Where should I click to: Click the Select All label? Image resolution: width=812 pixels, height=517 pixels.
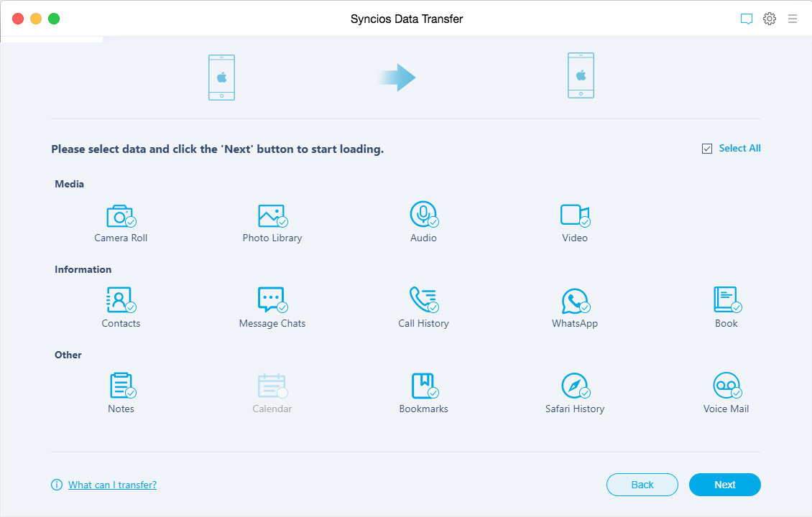coord(739,148)
